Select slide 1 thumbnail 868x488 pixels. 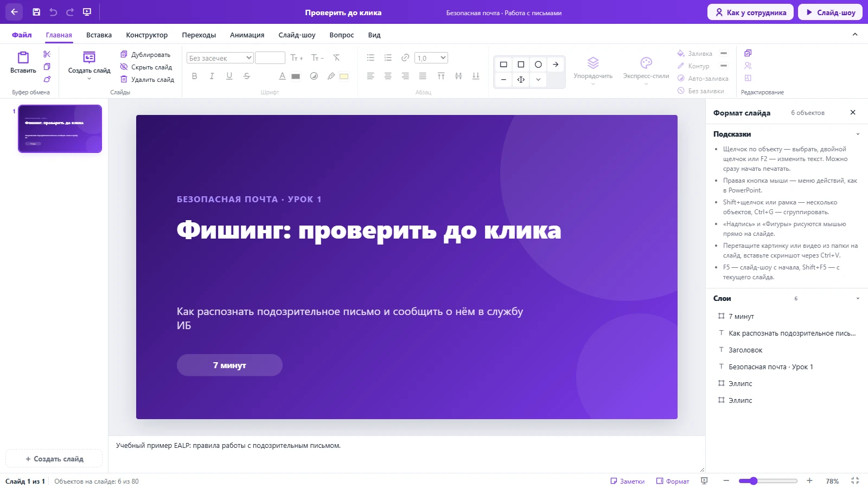coord(60,129)
